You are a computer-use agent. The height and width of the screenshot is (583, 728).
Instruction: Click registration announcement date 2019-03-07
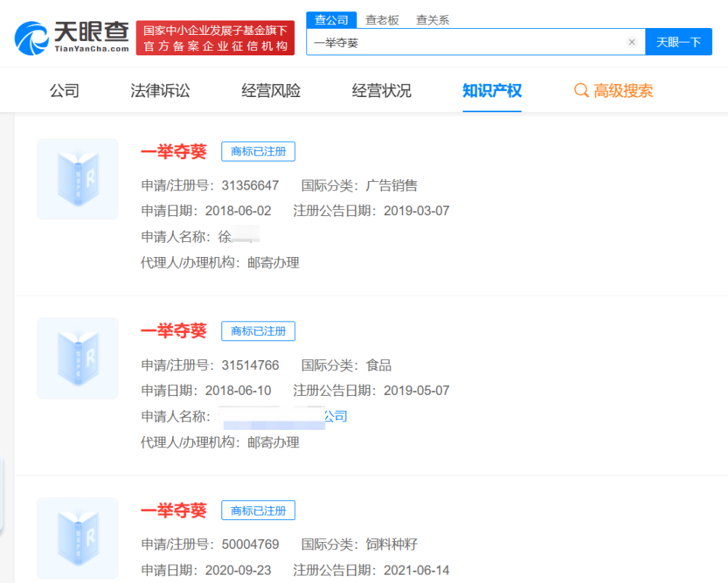[x=416, y=211]
